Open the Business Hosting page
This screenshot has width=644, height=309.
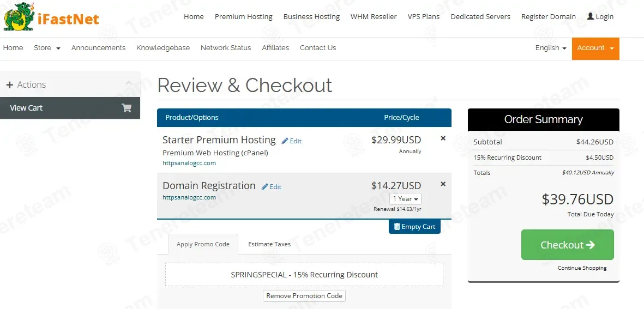point(311,16)
